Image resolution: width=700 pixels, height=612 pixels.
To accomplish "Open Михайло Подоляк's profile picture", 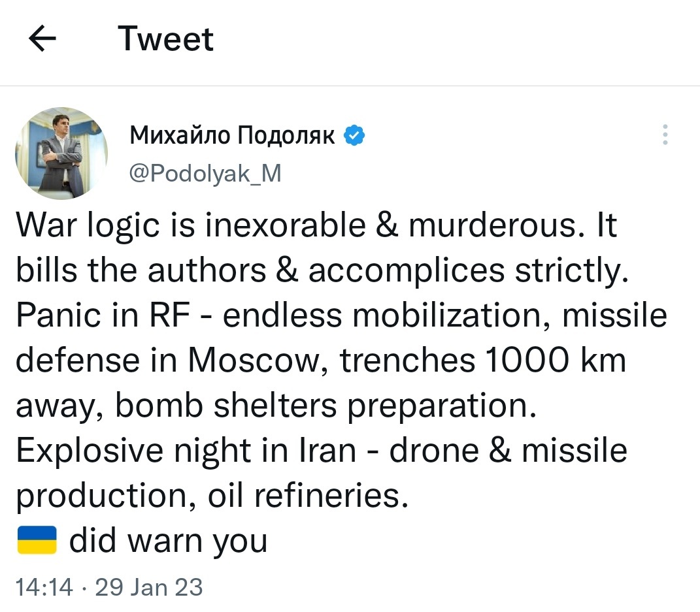I will click(x=61, y=153).
